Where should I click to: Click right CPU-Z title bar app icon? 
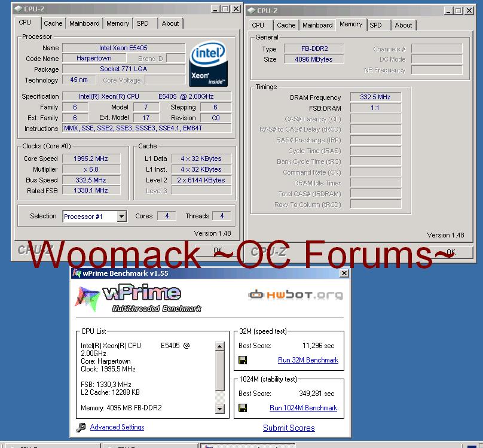pyautogui.click(x=252, y=11)
